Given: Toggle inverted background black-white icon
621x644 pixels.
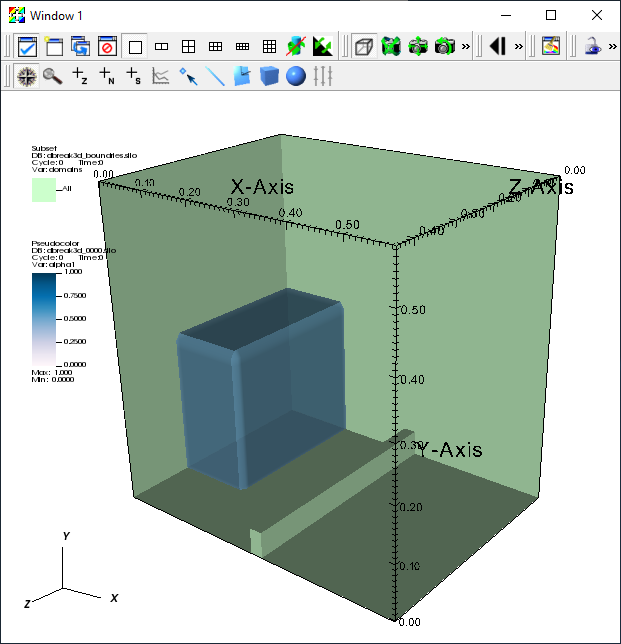Looking at the screenshot, I should click(323, 46).
